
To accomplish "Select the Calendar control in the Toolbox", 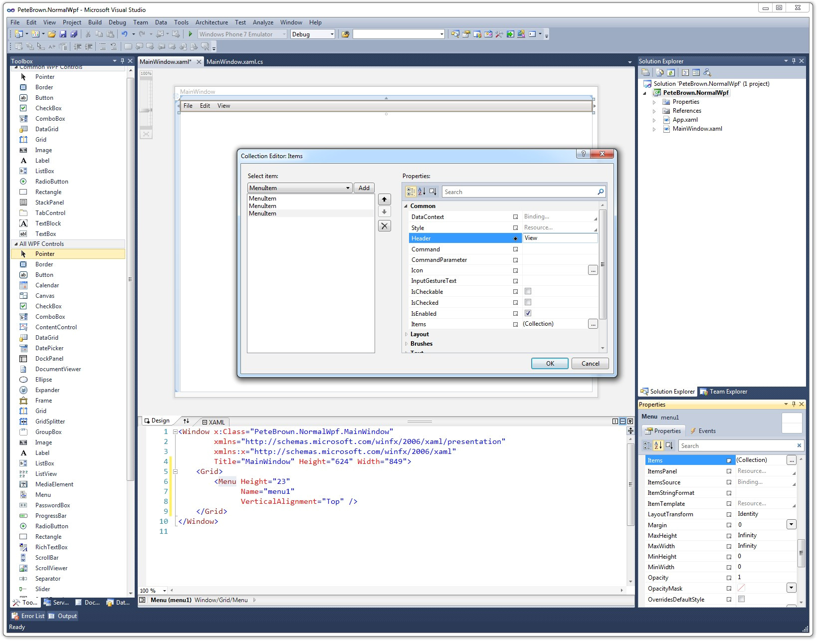I will (x=47, y=285).
